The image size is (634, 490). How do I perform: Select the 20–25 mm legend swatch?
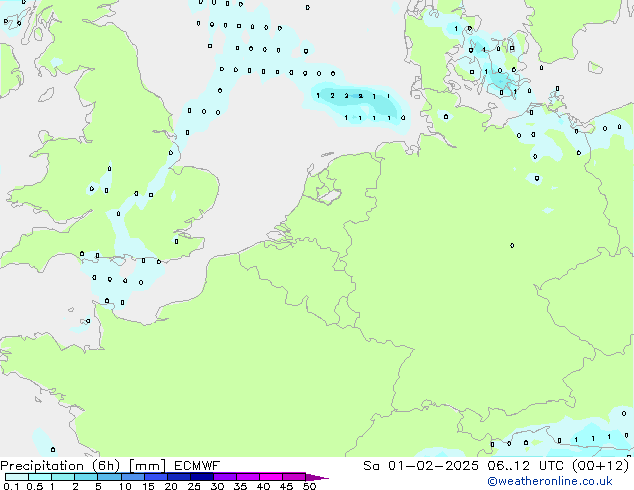[x=179, y=477]
